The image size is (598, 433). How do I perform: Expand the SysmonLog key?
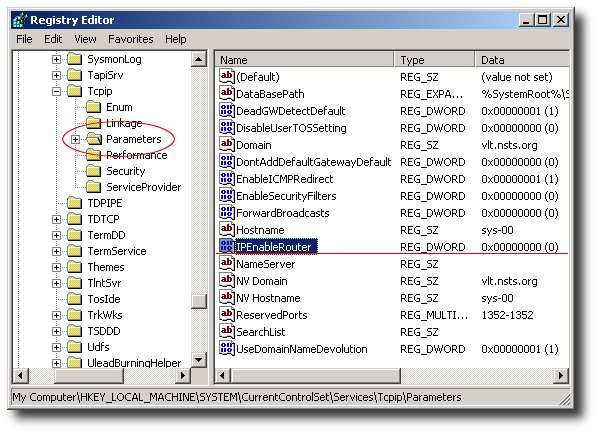pos(56,60)
